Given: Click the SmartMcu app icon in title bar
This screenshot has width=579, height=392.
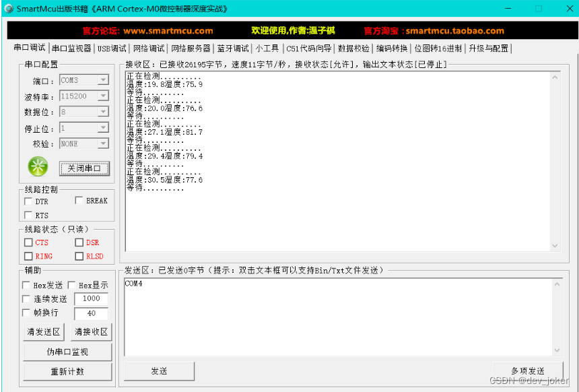Looking at the screenshot, I should tap(9, 8).
